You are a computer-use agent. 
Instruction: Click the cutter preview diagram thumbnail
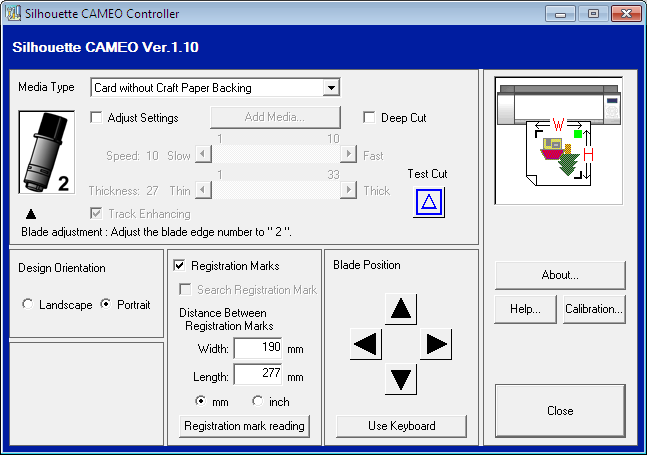coord(559,141)
